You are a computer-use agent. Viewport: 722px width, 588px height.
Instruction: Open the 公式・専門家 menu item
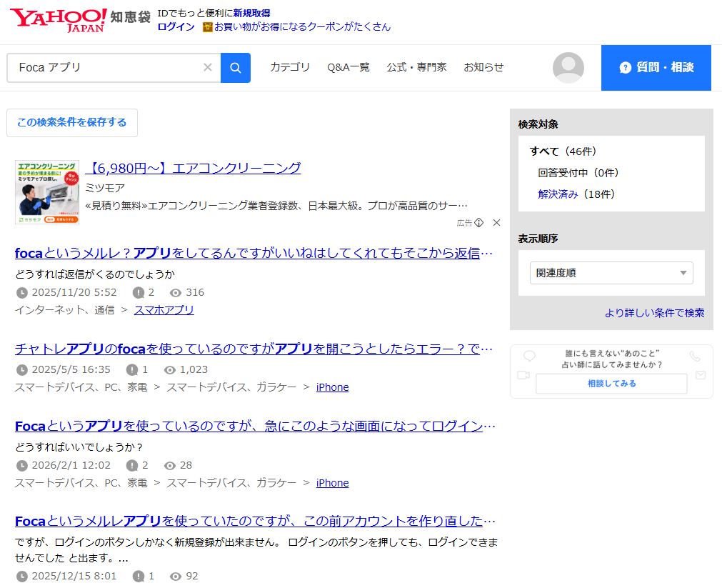[416, 67]
